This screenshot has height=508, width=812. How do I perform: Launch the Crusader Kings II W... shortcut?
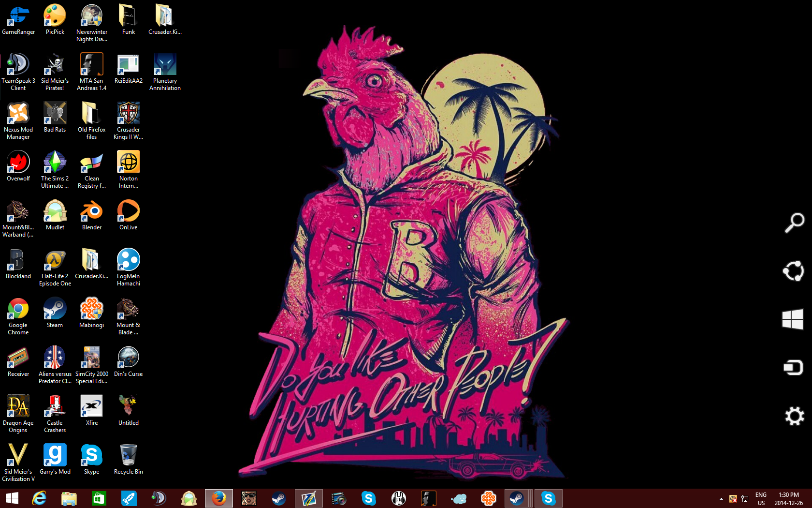pyautogui.click(x=129, y=121)
